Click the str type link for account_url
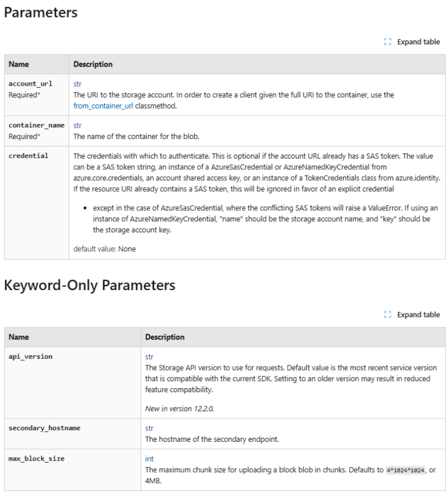The width and height of the screenshot is (448, 492). click(78, 83)
